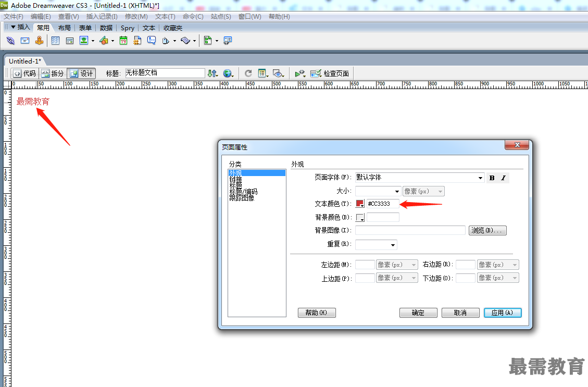Click the Insert Image icon
Screen dimensions: 588x387
[x=84, y=41]
